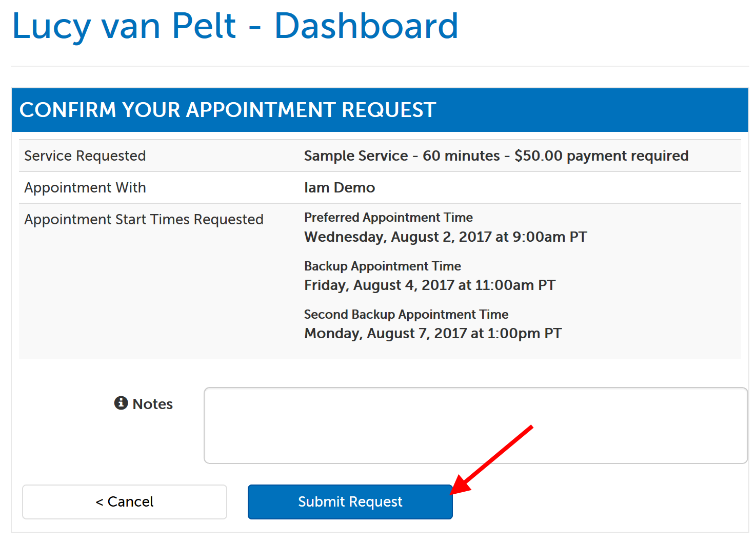
Task: Click the Confirm Your Appointment Request header
Action: click(228, 110)
